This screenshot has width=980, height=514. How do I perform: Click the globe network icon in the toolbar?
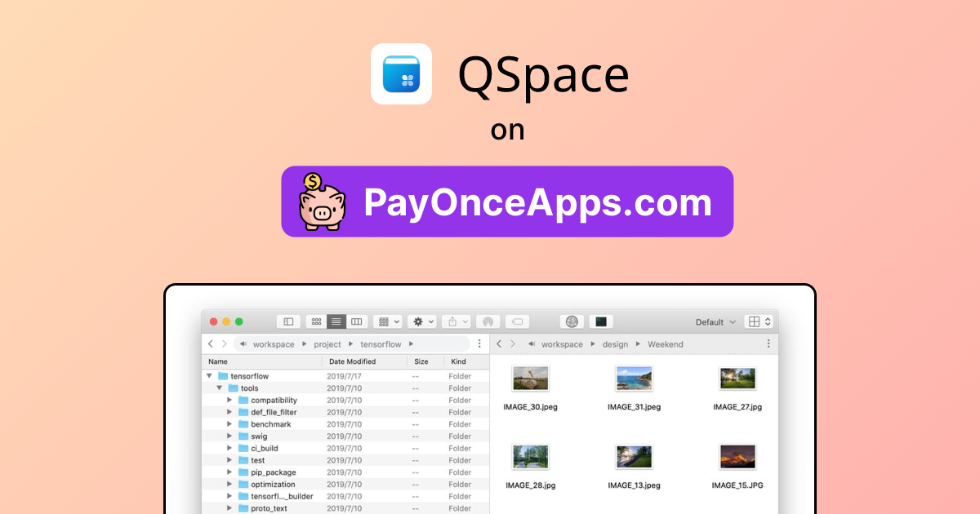(572, 321)
